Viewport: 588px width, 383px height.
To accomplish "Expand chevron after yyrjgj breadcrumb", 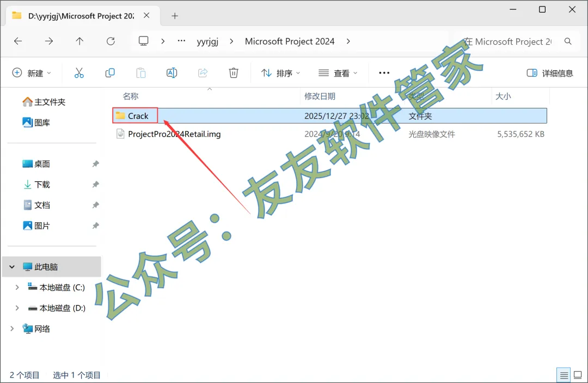I will click(x=231, y=41).
